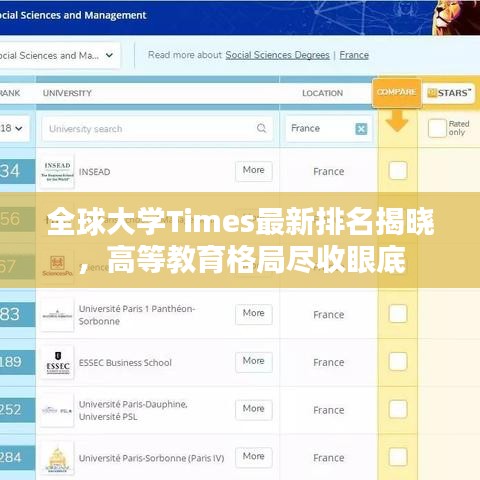Click the More button for INSEAD
This screenshot has width=480, height=480.
tap(254, 171)
